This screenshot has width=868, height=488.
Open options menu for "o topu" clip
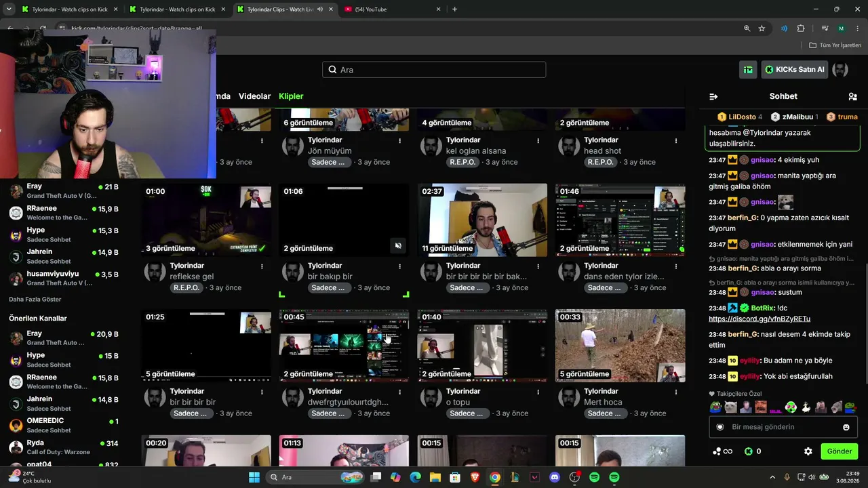(x=538, y=392)
